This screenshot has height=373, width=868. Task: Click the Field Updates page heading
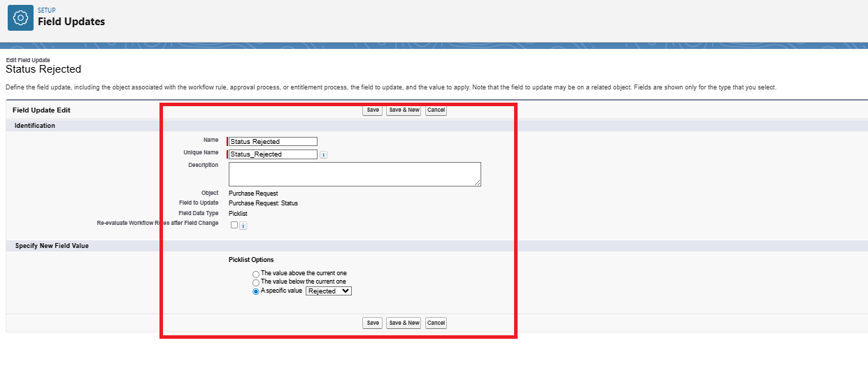click(x=71, y=22)
